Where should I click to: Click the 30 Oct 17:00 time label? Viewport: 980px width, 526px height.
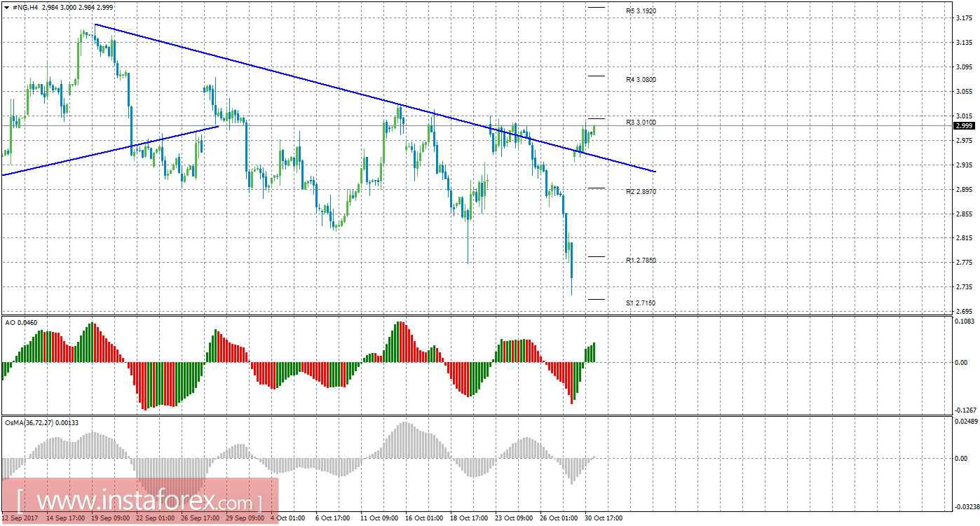pos(604,519)
